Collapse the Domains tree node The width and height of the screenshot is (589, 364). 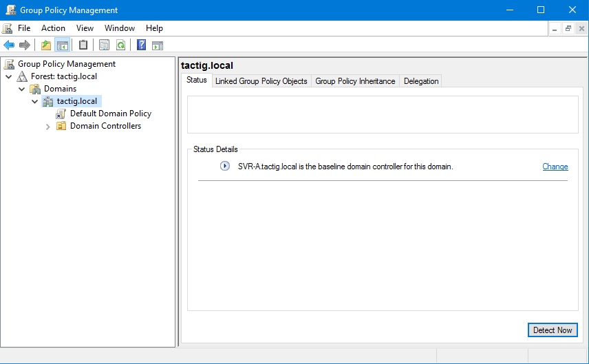pos(22,89)
